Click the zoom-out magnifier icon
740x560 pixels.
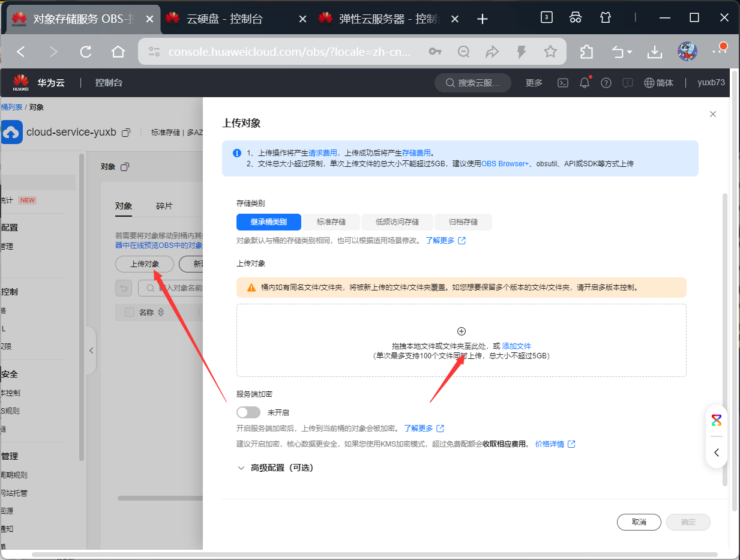pos(464,52)
